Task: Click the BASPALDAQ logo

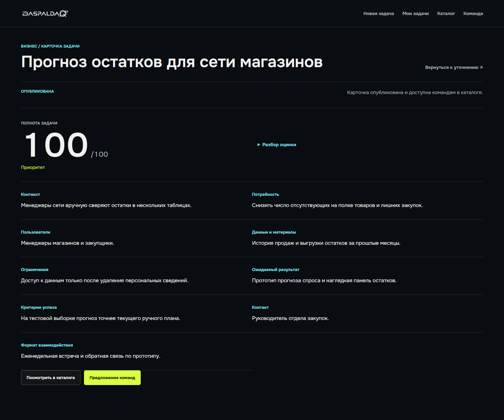Action: point(45,14)
